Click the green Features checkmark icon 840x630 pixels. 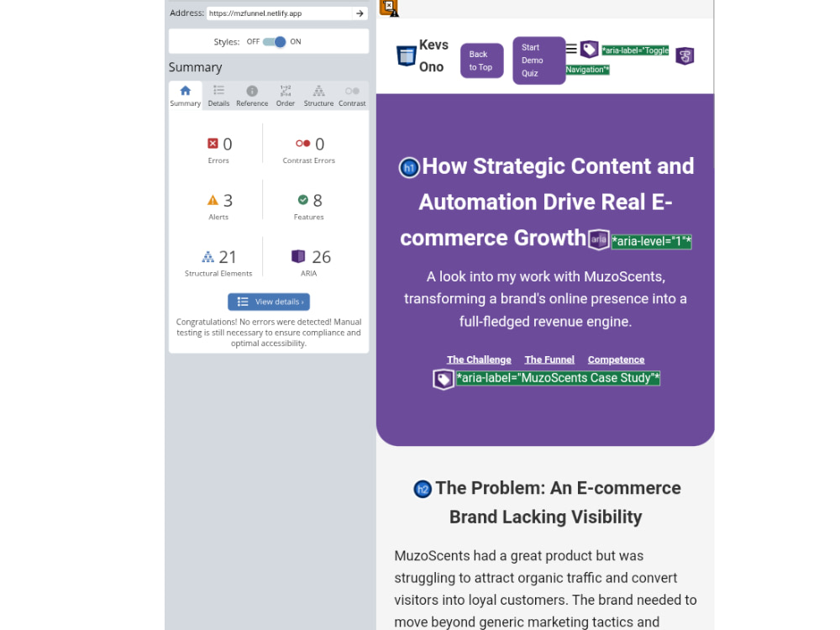coord(303,200)
